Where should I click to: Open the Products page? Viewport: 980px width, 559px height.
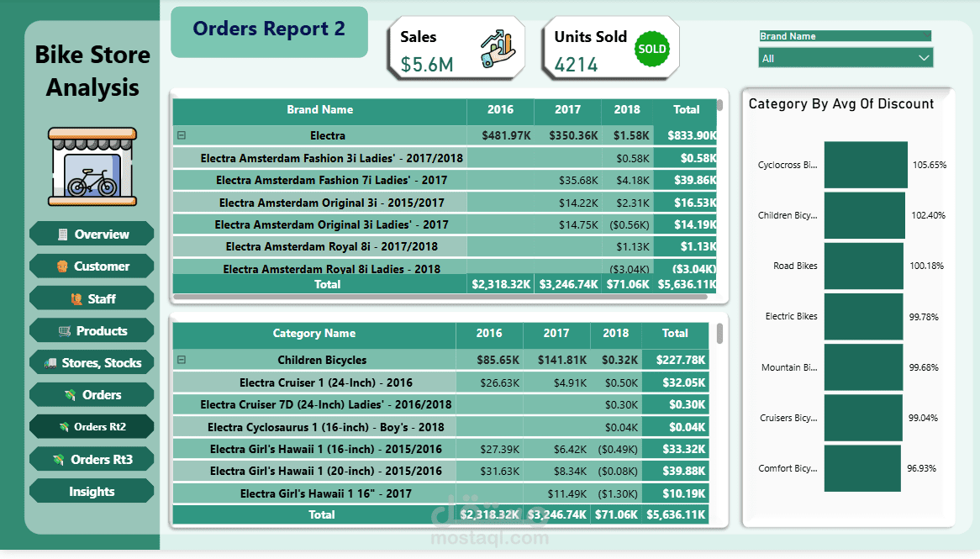(92, 330)
